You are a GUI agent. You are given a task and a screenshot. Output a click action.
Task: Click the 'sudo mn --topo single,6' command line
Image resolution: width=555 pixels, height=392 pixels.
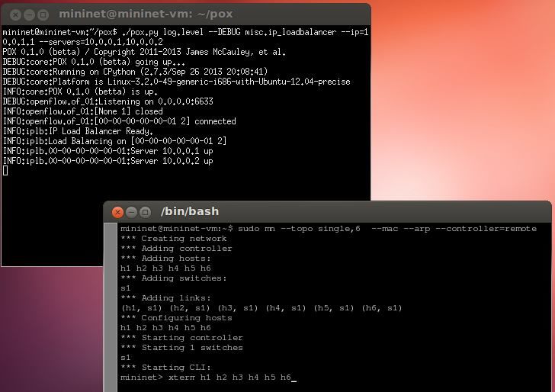(329, 228)
